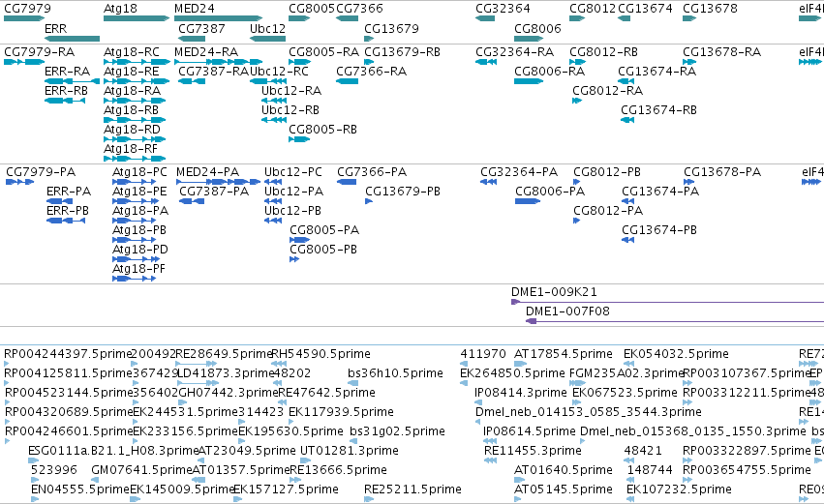
Task: Click the GM07641.5prime EST label
Action: (141, 470)
